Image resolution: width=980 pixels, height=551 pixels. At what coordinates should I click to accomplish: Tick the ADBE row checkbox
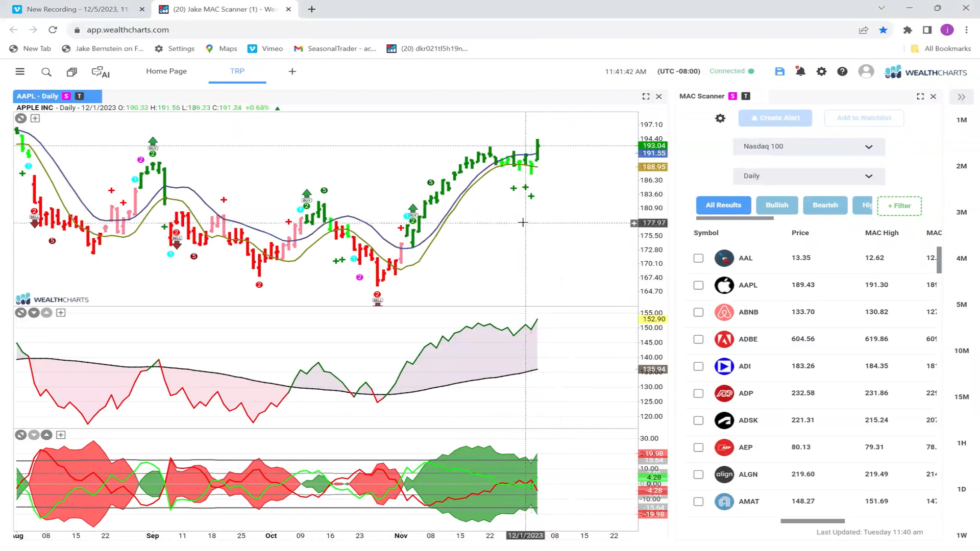tap(698, 339)
